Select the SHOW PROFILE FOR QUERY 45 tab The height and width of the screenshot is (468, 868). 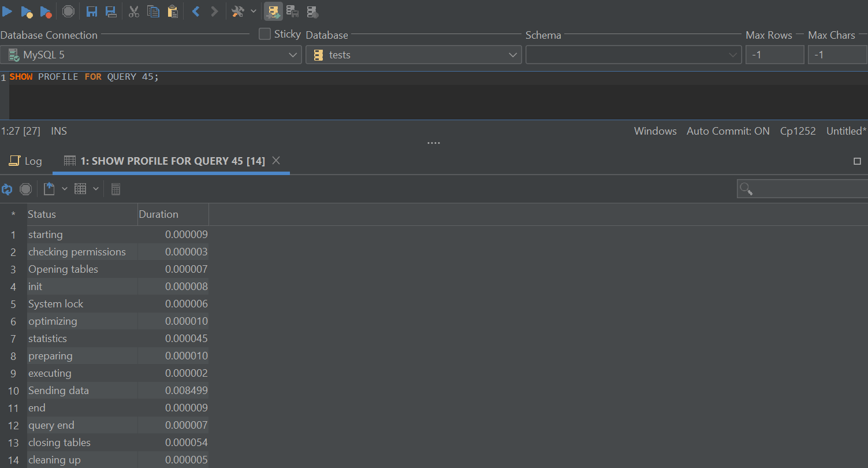click(167, 161)
